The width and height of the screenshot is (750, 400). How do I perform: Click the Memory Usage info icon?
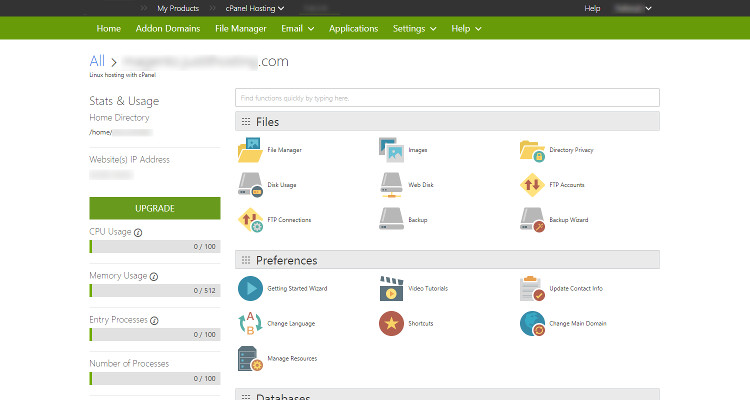point(154,277)
